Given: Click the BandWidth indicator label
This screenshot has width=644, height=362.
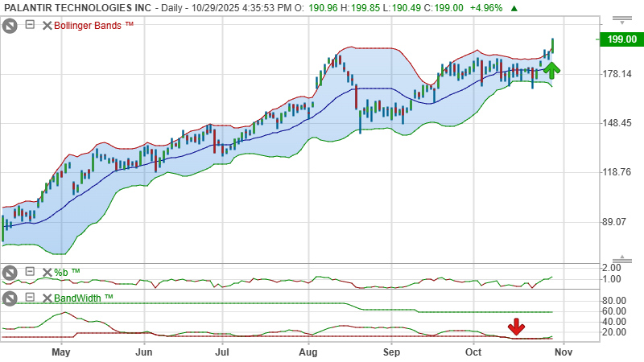Looking at the screenshot, I should tap(84, 298).
